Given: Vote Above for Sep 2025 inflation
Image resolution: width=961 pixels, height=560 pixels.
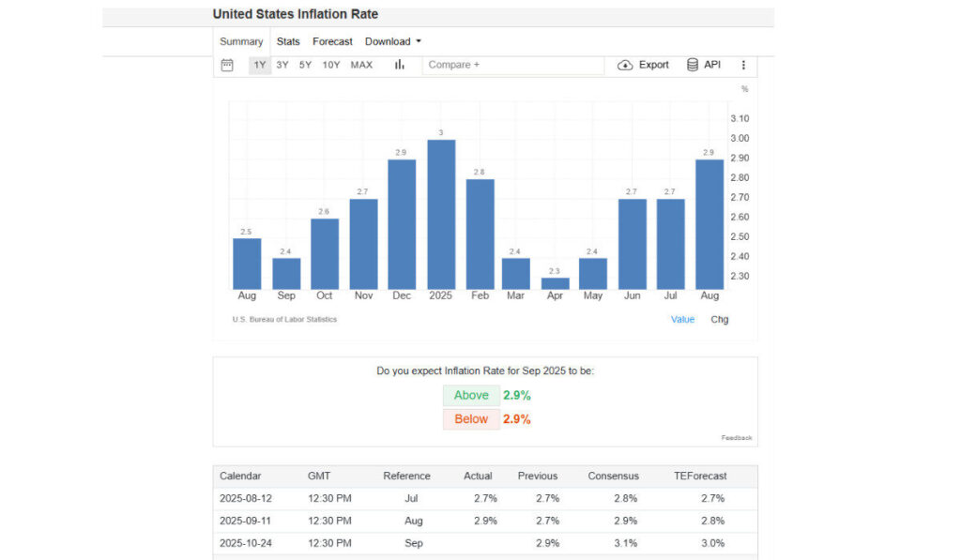Looking at the screenshot, I should (471, 395).
